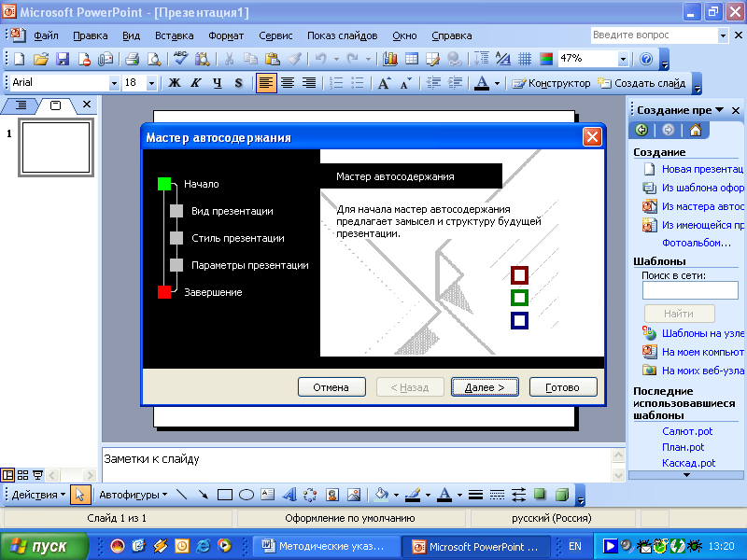
Task: Click the Open folder toolbar icon
Action: (x=41, y=59)
